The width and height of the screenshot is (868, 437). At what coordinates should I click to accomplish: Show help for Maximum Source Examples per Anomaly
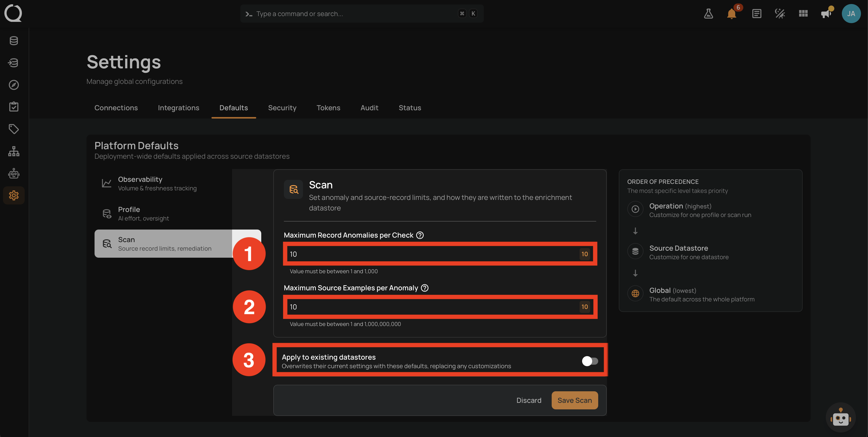(425, 288)
